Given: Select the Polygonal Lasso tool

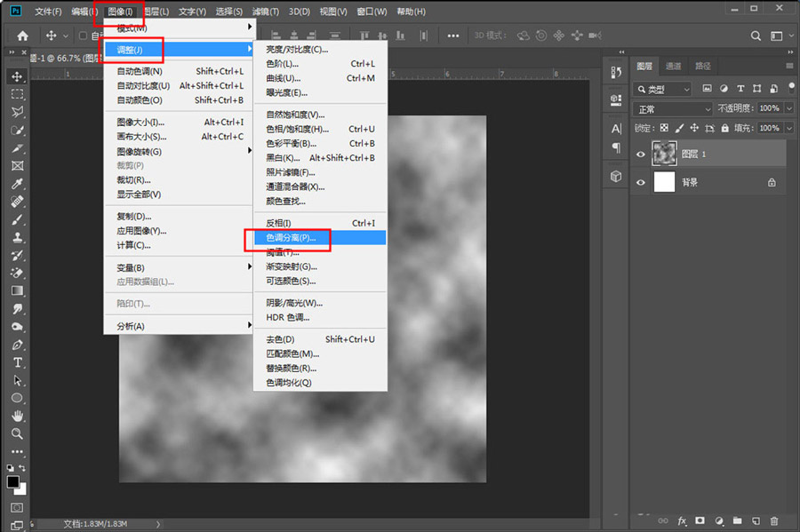Looking at the screenshot, I should (17, 112).
